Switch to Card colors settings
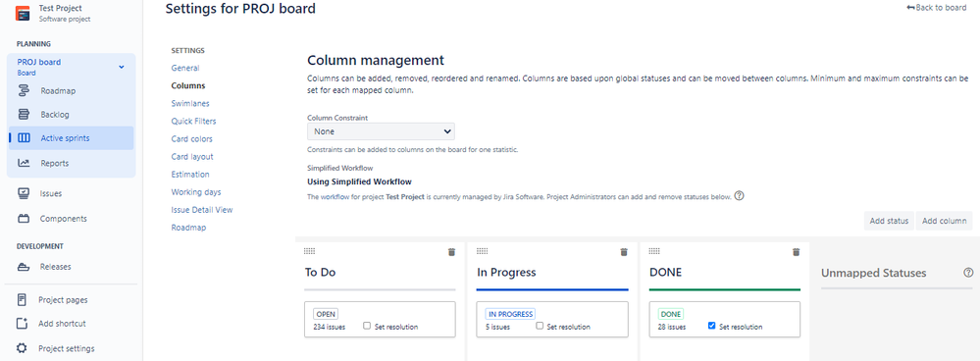 [x=192, y=138]
